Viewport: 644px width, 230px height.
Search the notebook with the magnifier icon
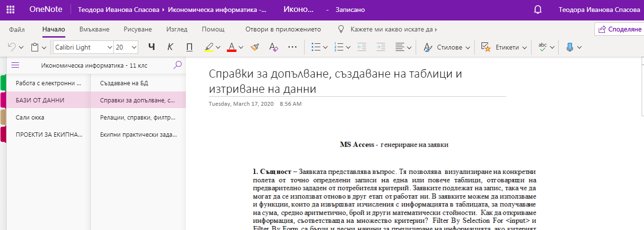[178, 65]
